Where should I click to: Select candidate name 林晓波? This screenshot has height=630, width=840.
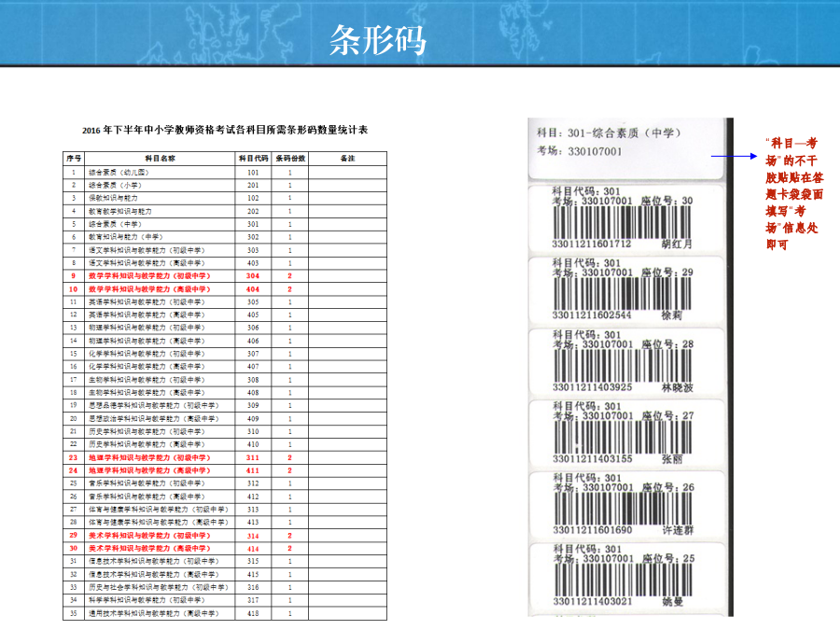pyautogui.click(x=678, y=387)
